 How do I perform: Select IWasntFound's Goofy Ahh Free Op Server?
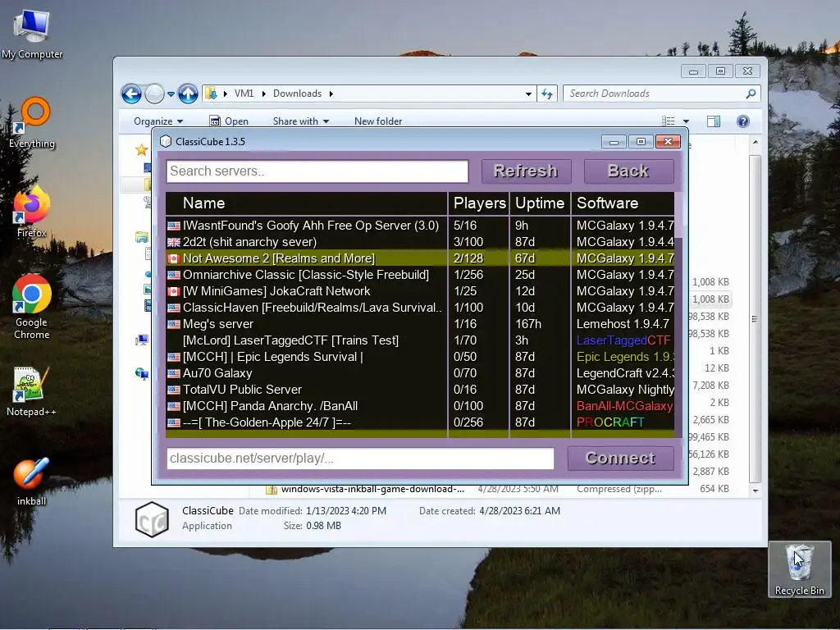[x=420, y=226]
